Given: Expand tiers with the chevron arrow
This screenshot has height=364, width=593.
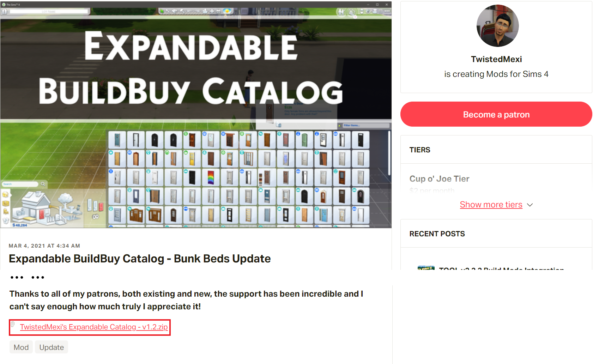Looking at the screenshot, I should (530, 205).
